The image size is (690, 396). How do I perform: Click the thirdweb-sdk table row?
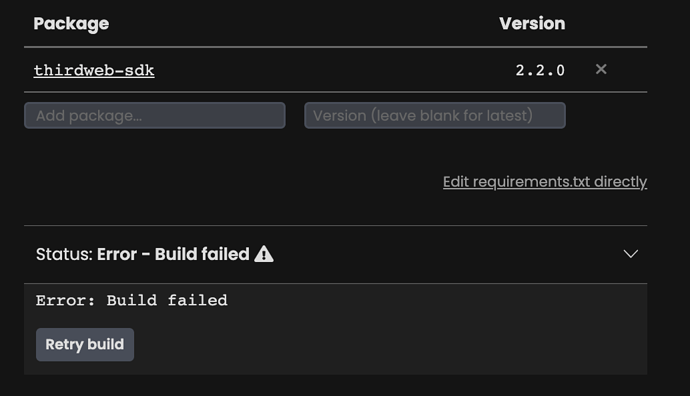(x=336, y=70)
